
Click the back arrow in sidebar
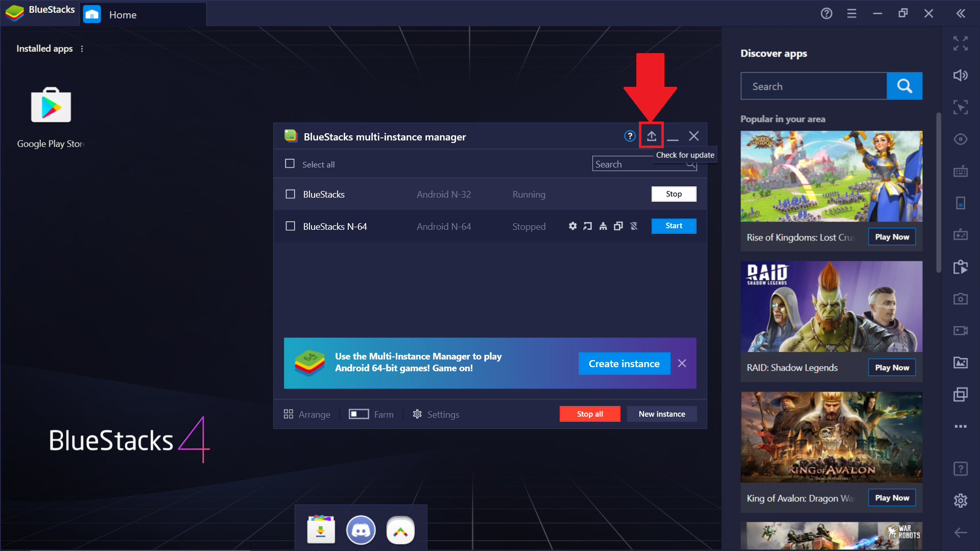[x=960, y=533]
